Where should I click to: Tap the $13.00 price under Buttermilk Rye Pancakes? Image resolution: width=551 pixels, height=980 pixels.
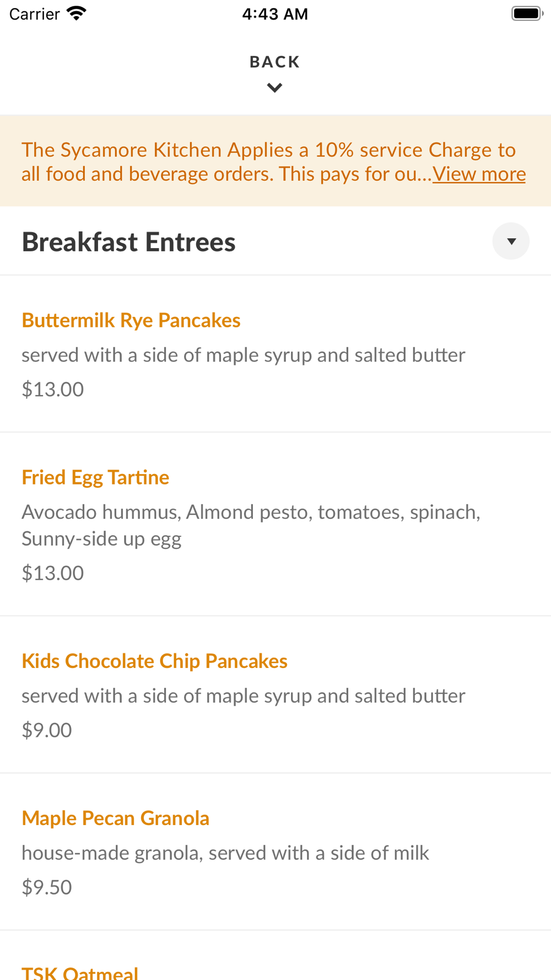pos(52,389)
